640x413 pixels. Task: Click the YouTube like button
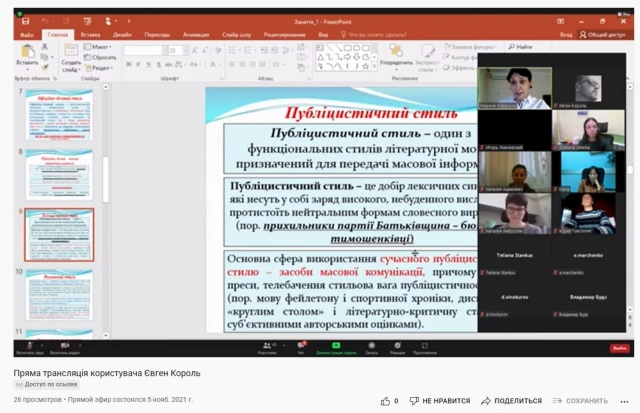386,401
